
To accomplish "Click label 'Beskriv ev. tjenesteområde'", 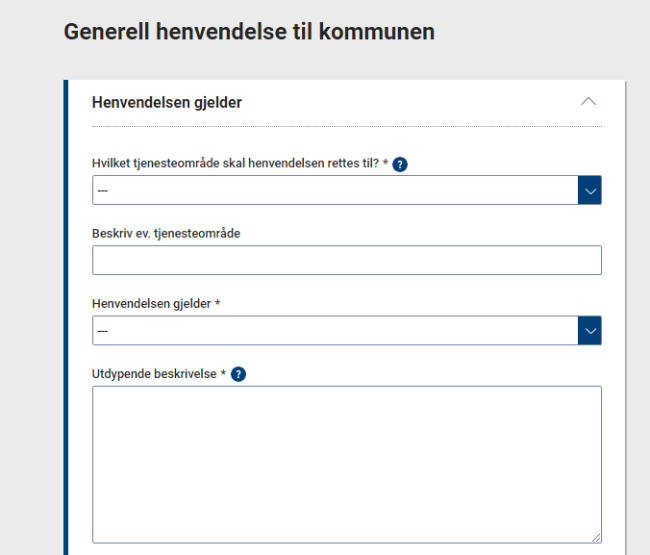I will pyautogui.click(x=166, y=233).
